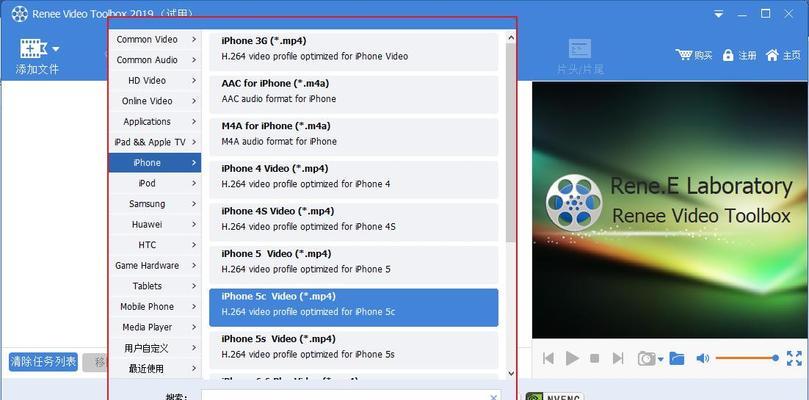Click the format list scrollbar thumb

(x=511, y=142)
